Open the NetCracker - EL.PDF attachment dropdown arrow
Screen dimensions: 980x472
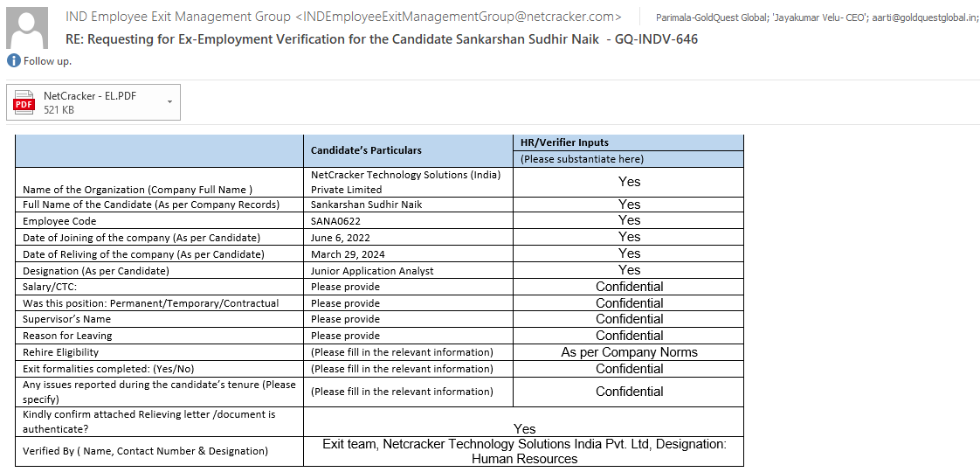pyautogui.click(x=169, y=102)
